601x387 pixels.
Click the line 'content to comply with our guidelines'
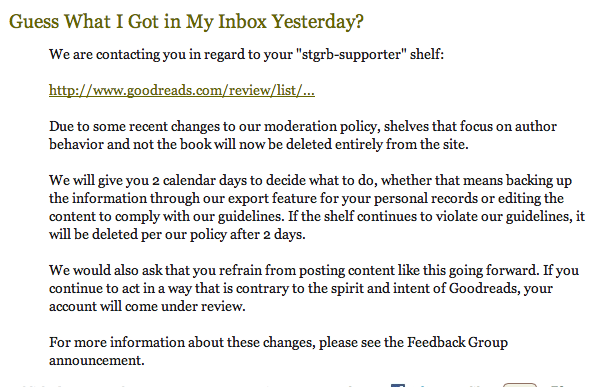(x=317, y=216)
